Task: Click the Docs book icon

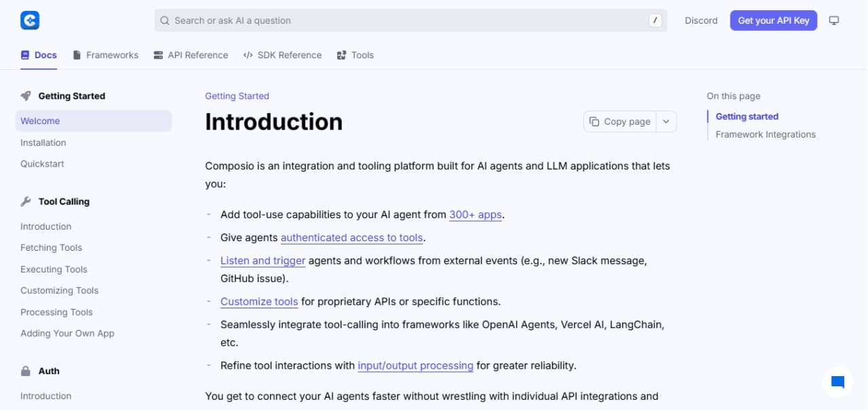Action: [x=25, y=55]
